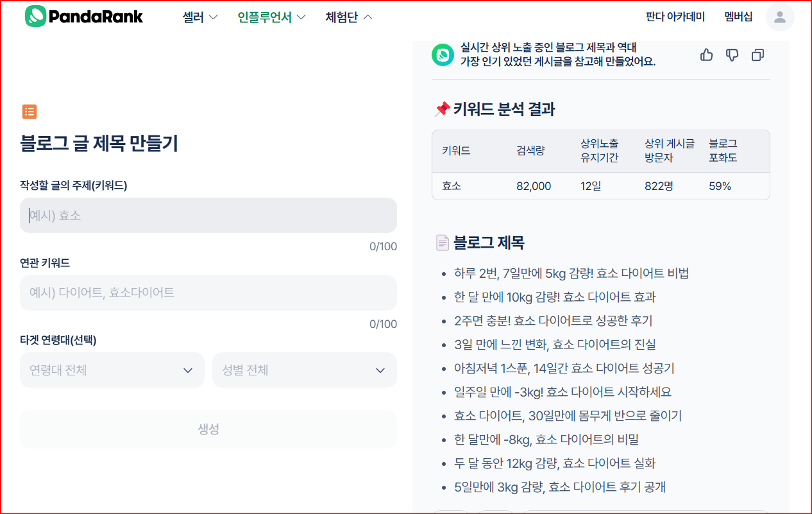The height and width of the screenshot is (514, 812).
Task: Click the 연관 키워드 input field
Action: tap(208, 293)
